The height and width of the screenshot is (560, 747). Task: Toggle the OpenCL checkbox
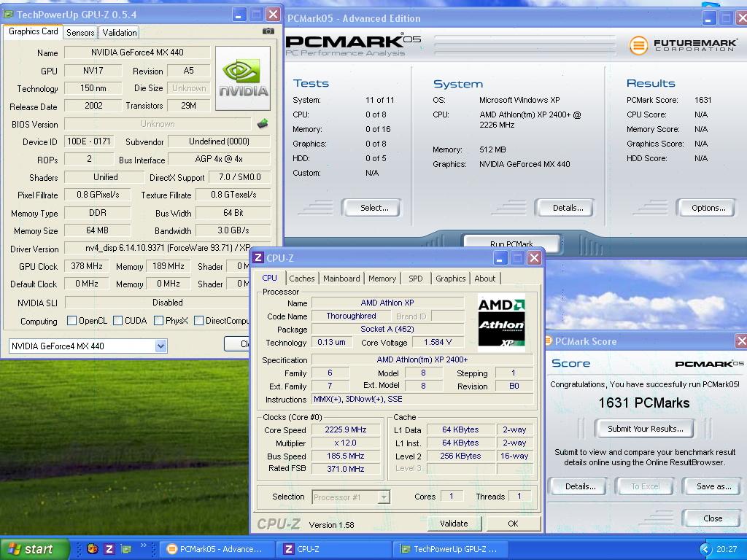click(x=72, y=321)
